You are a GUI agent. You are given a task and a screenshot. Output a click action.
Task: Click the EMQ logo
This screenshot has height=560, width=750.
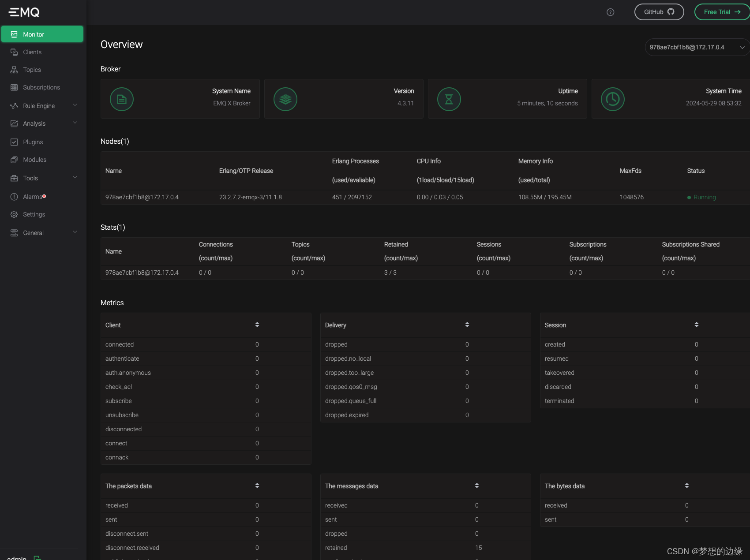(24, 12)
